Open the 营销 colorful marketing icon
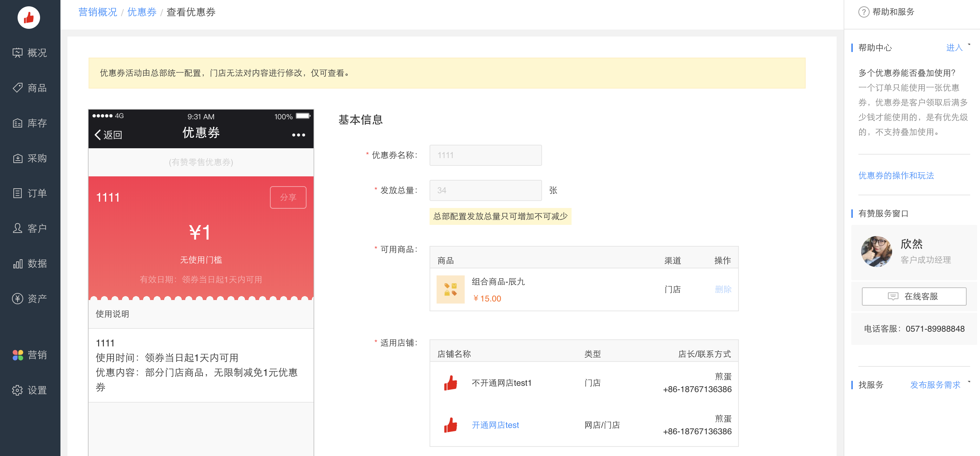This screenshot has height=456, width=980. [18, 355]
